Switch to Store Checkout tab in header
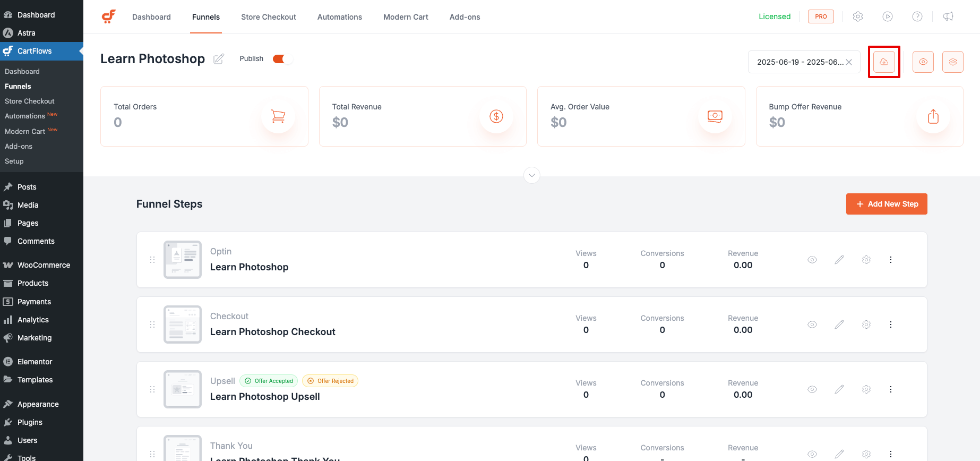This screenshot has height=461, width=980. point(269,17)
